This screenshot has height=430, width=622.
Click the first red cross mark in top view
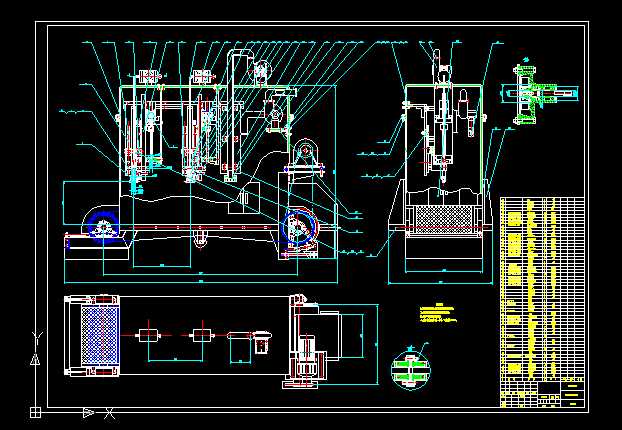[148, 334]
